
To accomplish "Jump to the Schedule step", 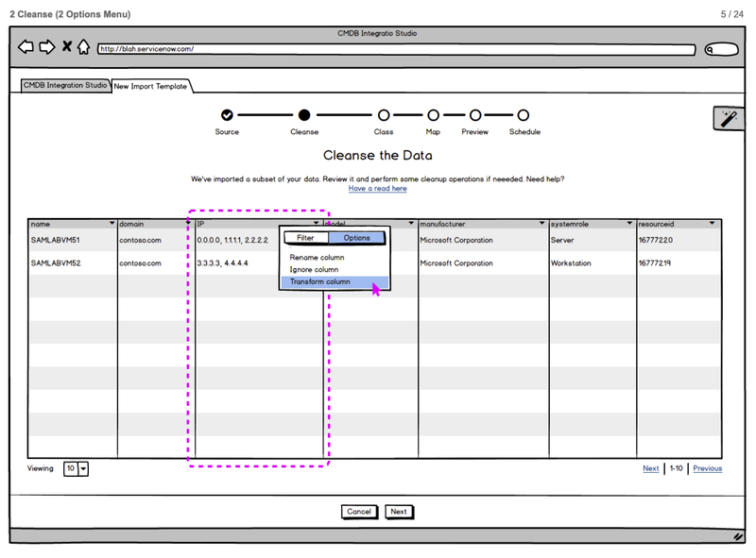I will click(x=524, y=115).
